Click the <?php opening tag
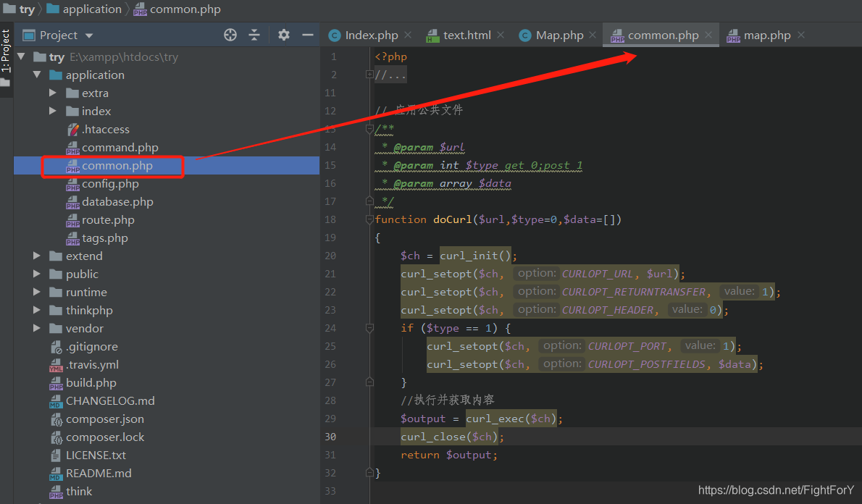 click(391, 56)
